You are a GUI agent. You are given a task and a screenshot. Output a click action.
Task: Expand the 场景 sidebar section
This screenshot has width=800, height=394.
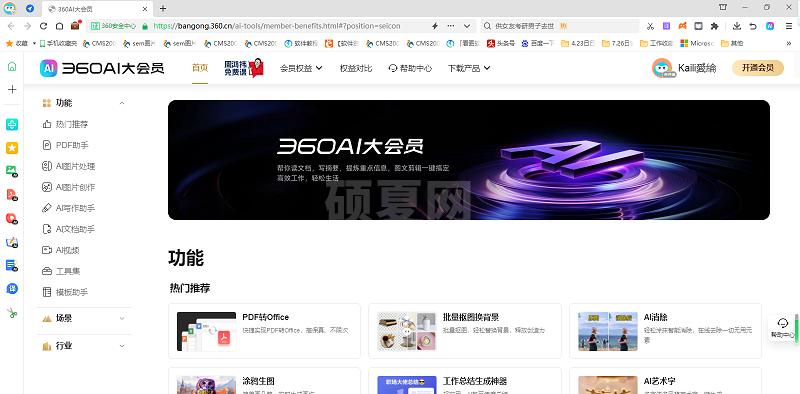pyautogui.click(x=122, y=318)
